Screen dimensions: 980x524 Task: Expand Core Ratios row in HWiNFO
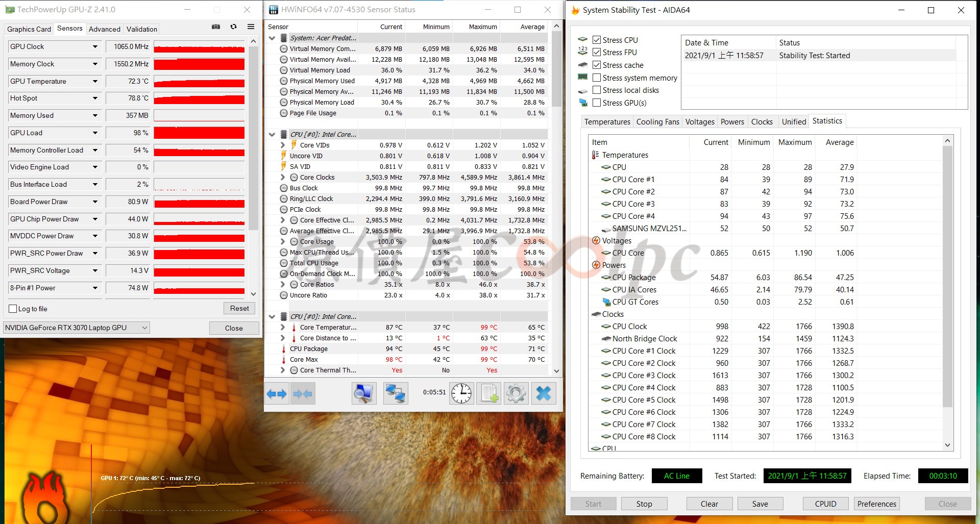[283, 284]
